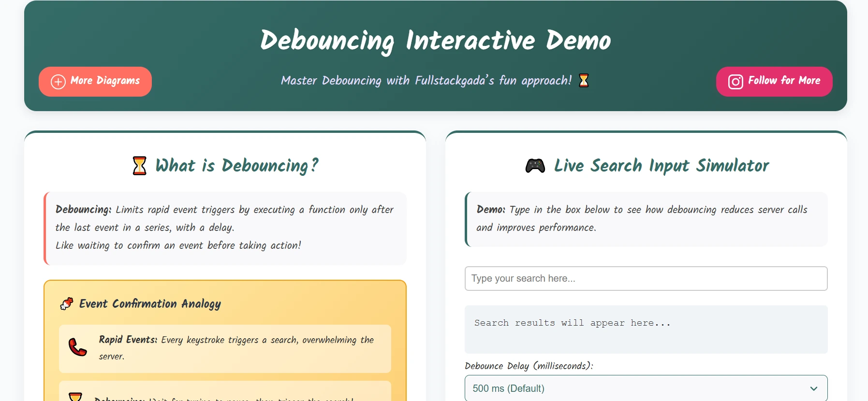Click the icon beside Event Confirmation Analogy
Screen dimensions: 868x401
67,303
